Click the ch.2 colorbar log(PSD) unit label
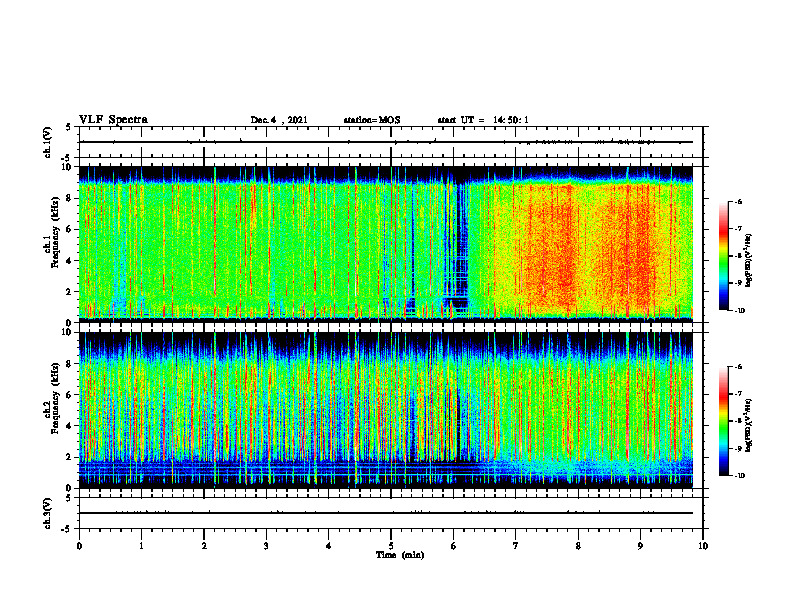The image size is (792, 612). tap(749, 425)
